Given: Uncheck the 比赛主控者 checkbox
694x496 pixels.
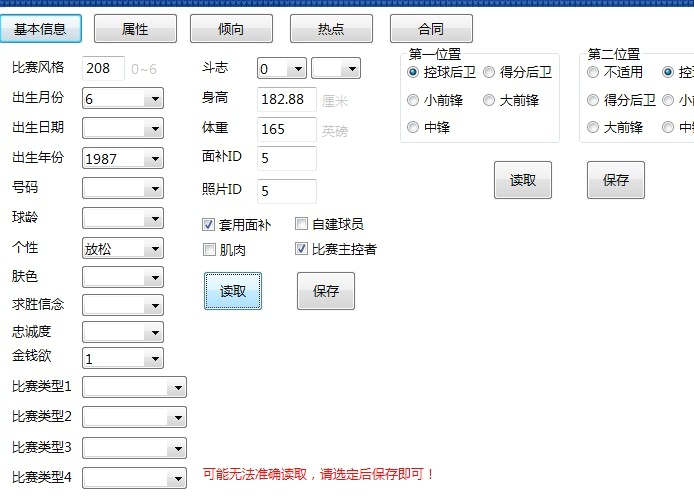Looking at the screenshot, I should [302, 250].
